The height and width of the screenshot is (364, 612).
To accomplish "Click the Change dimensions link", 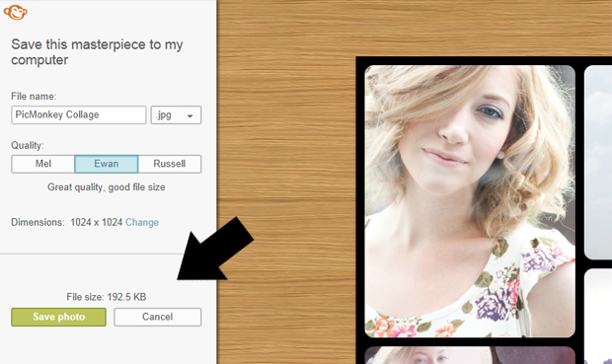I will pos(142,222).
